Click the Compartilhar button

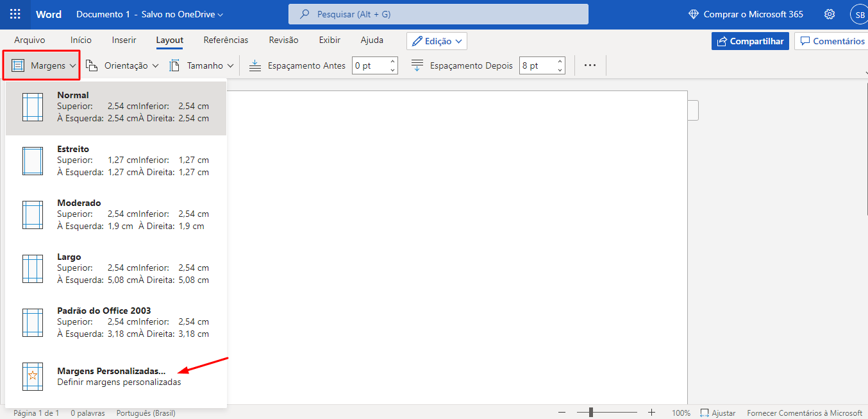pyautogui.click(x=749, y=41)
